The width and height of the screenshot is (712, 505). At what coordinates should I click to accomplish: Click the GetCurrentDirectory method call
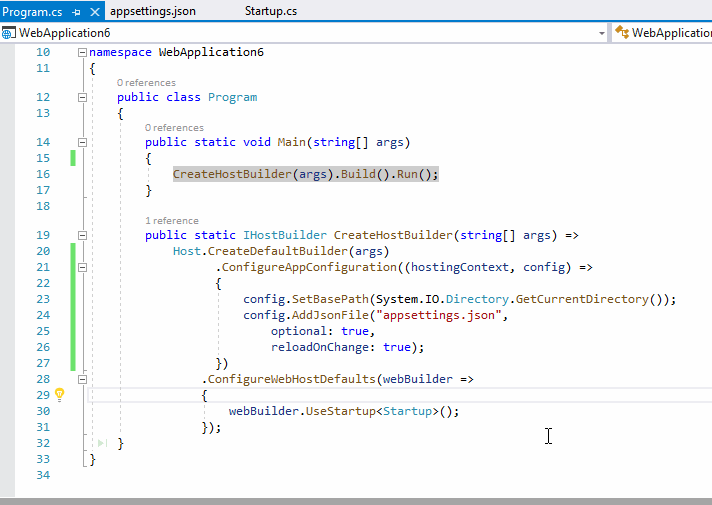(x=582, y=299)
